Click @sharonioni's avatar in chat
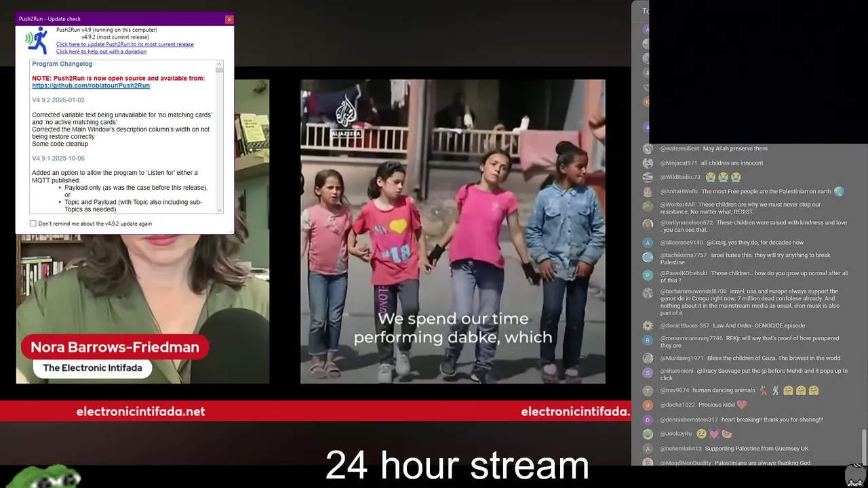The height and width of the screenshot is (488, 868). tap(648, 372)
